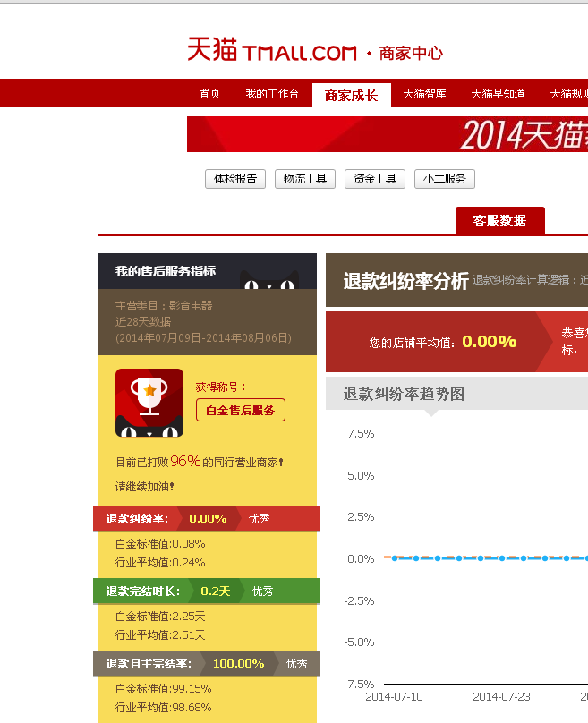Click the 96% defeated merchants figure
The width and height of the screenshot is (588, 723).
point(185,461)
